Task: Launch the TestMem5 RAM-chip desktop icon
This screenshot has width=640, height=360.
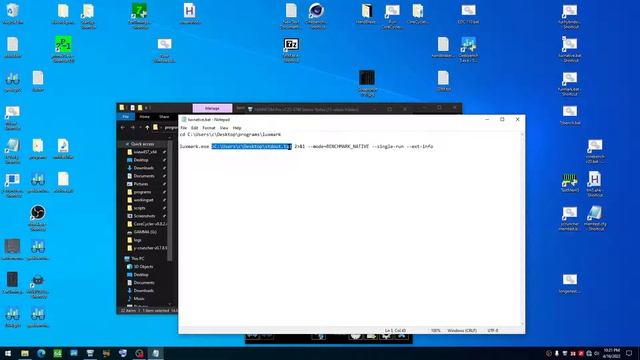Action: (x=570, y=183)
